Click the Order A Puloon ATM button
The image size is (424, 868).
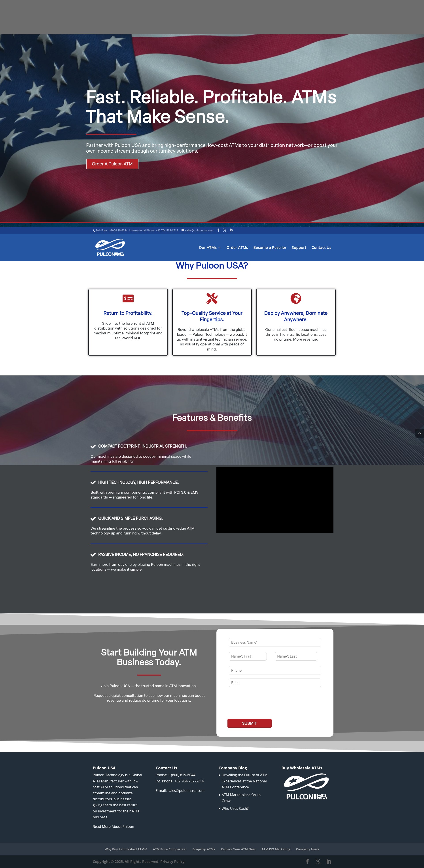(112, 164)
